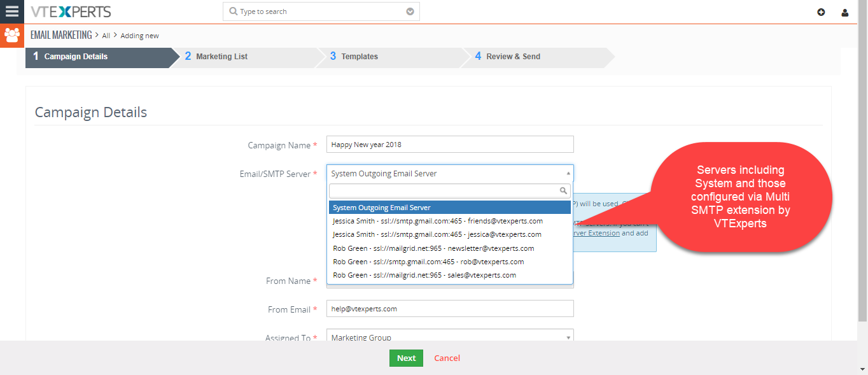
Task: Click the SMTP dropdown filter input
Action: (450, 190)
